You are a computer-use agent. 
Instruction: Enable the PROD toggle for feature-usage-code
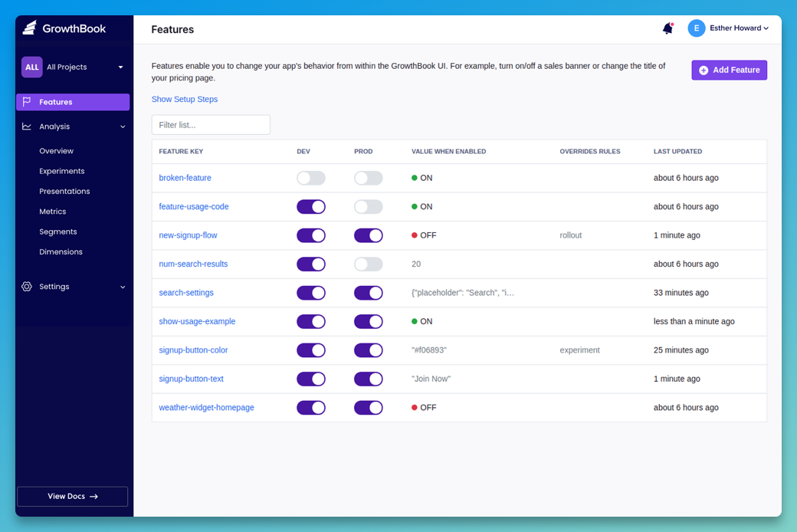368,206
